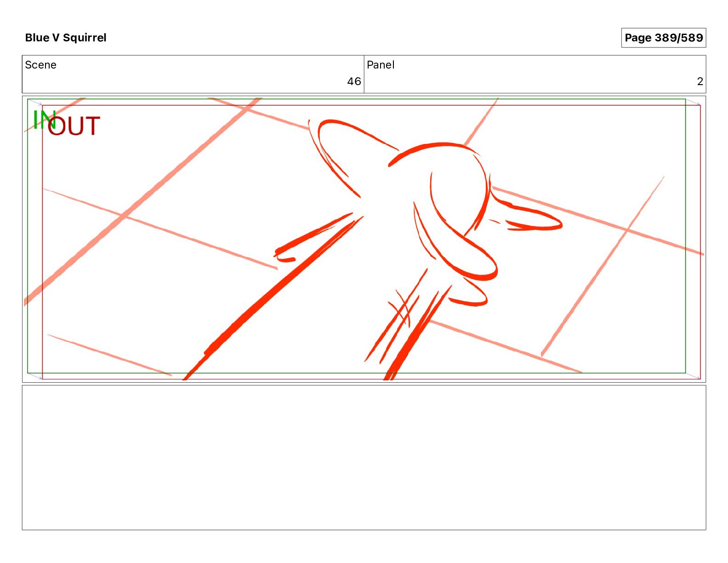Click the 'Panel' label
Screen dimensions: 728x563
tap(381, 65)
